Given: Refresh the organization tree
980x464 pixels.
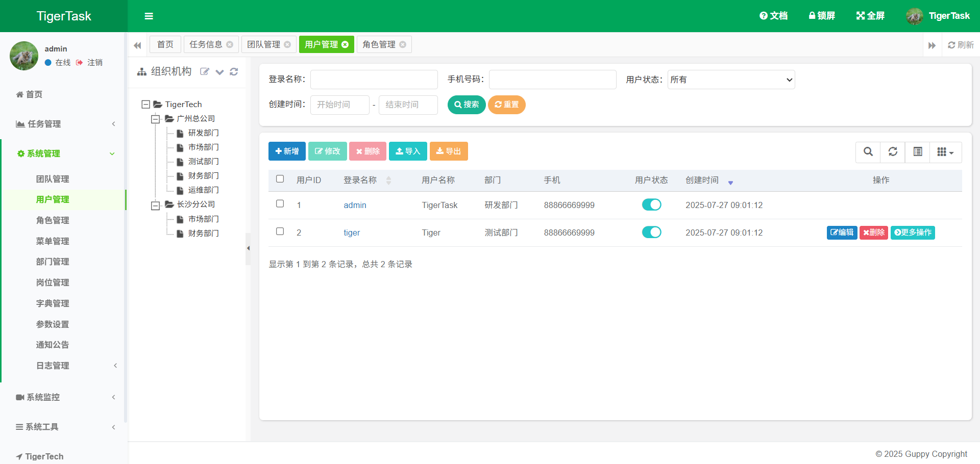Looking at the screenshot, I should (234, 72).
